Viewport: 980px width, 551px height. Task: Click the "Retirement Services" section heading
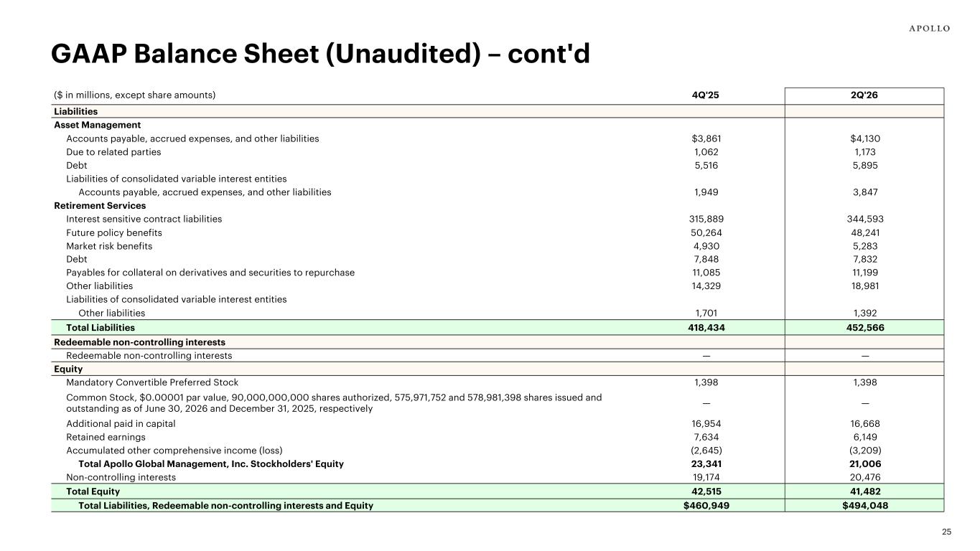pos(100,206)
